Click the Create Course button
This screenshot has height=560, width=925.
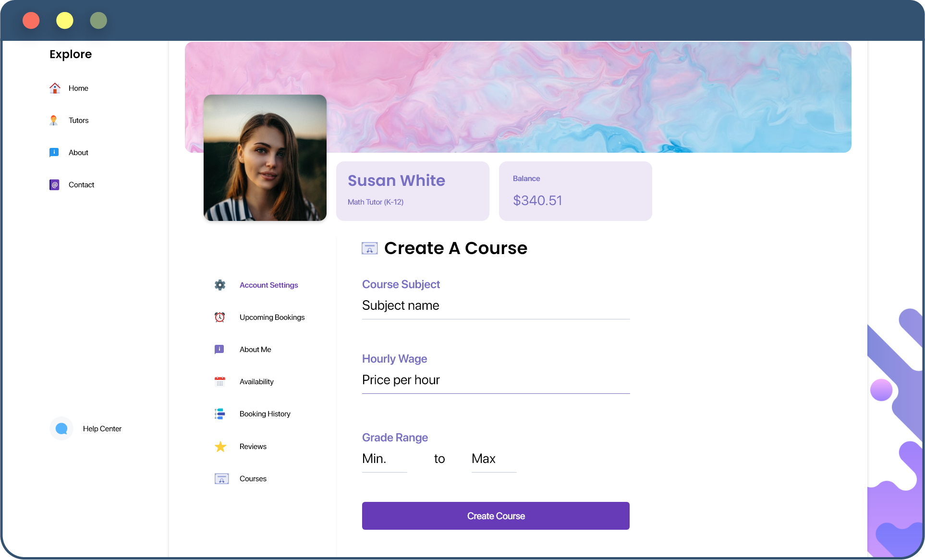tap(496, 516)
